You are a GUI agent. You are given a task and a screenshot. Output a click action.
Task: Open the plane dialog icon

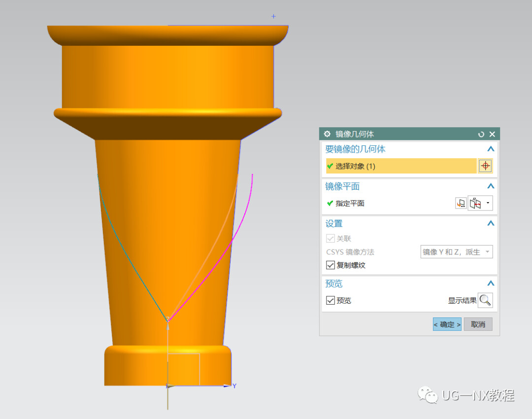tap(461, 204)
